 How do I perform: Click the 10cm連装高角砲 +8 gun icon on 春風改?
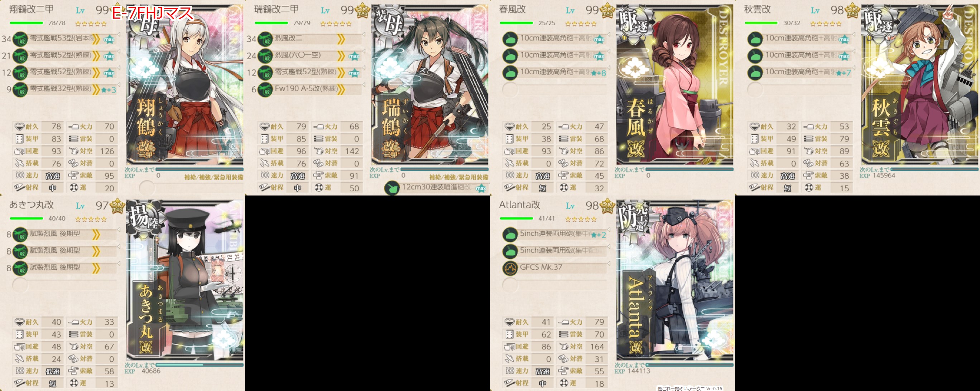pyautogui.click(x=510, y=73)
